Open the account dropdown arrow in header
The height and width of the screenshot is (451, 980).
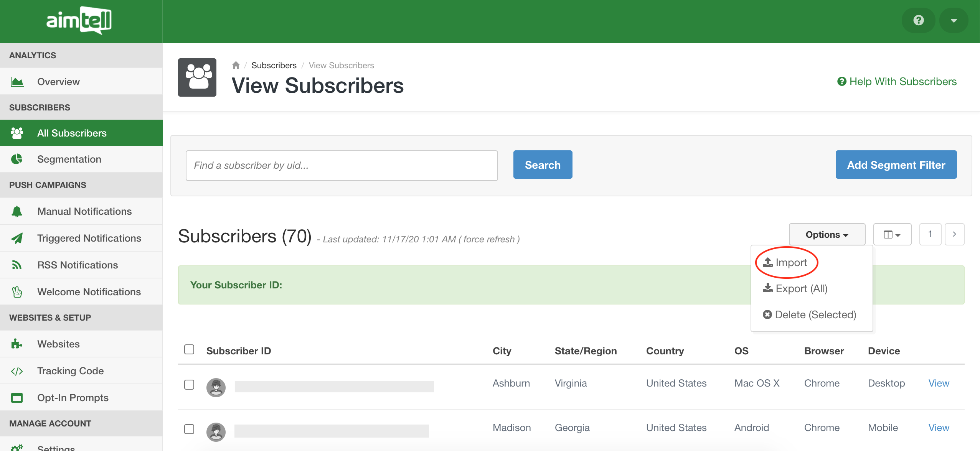[x=954, y=20]
